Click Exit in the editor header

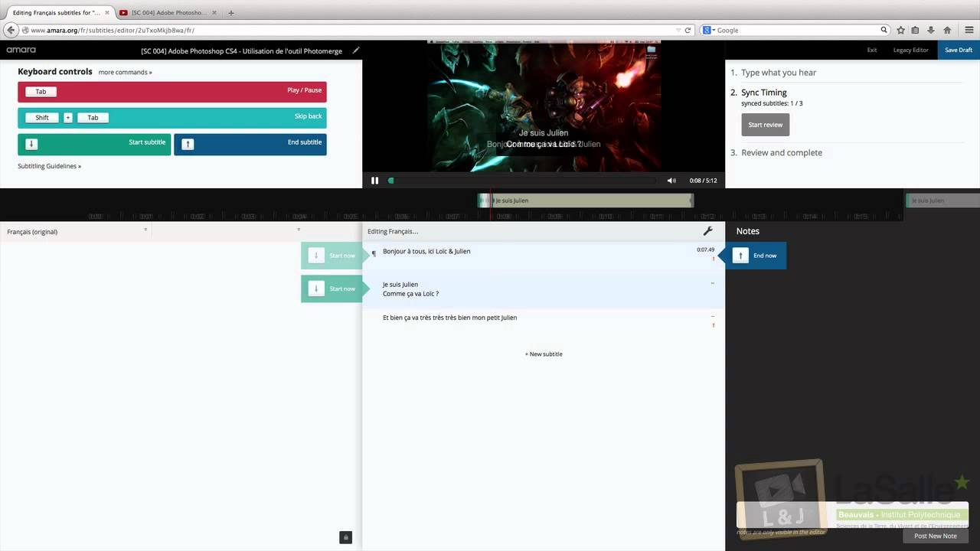click(872, 50)
